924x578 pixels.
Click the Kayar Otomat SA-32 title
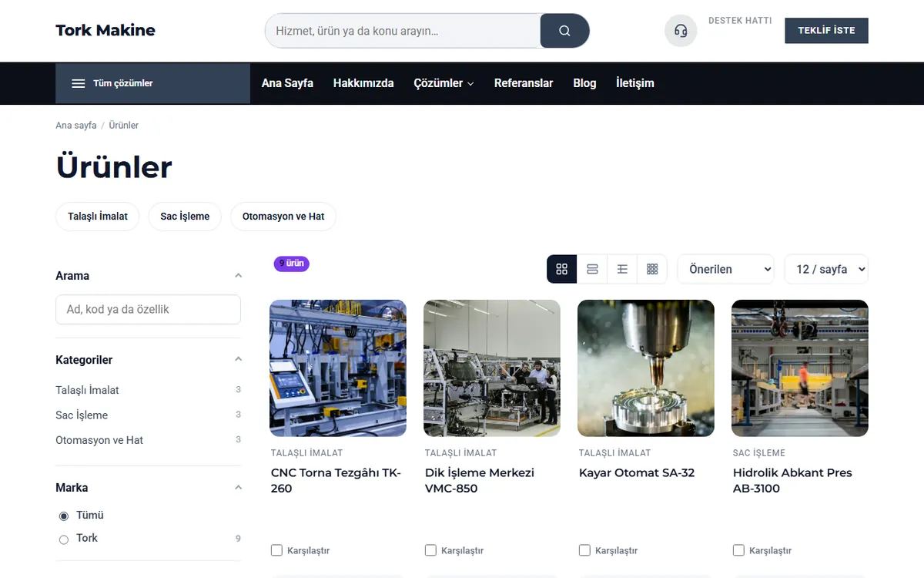(637, 473)
